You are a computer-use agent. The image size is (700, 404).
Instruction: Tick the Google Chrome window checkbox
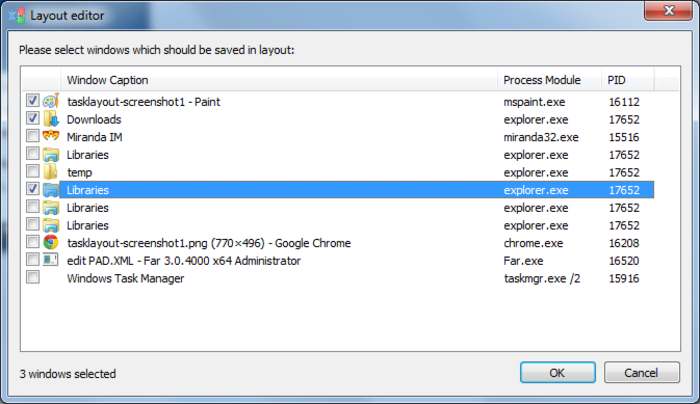(33, 242)
